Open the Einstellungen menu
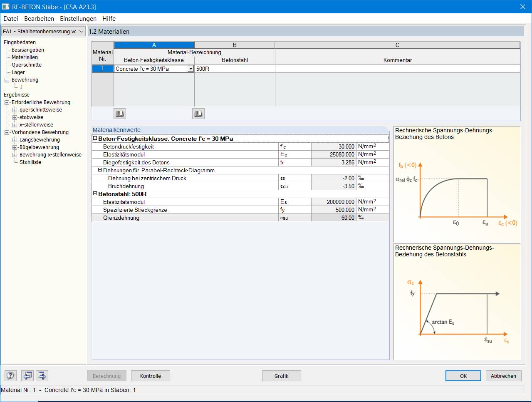 tap(78, 19)
